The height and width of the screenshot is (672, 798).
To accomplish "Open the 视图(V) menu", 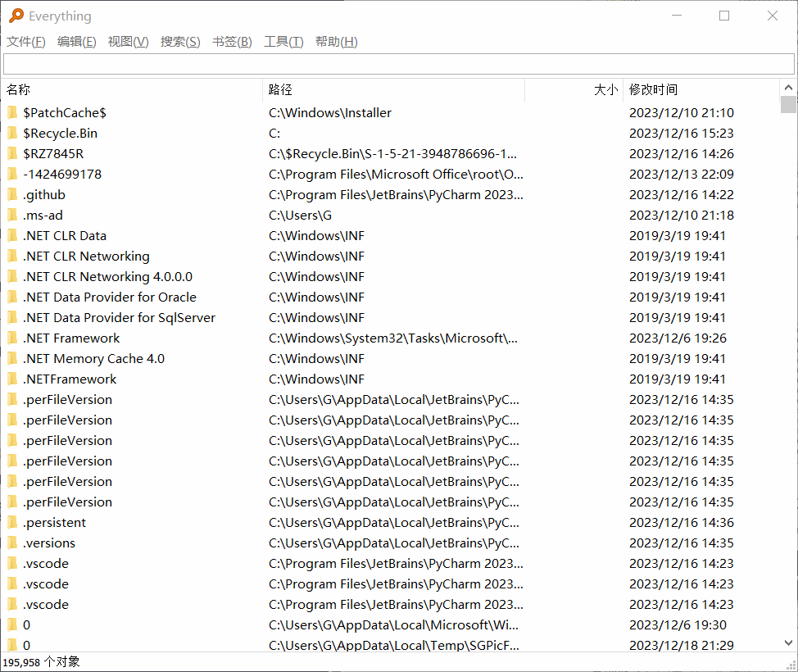I will [x=129, y=42].
